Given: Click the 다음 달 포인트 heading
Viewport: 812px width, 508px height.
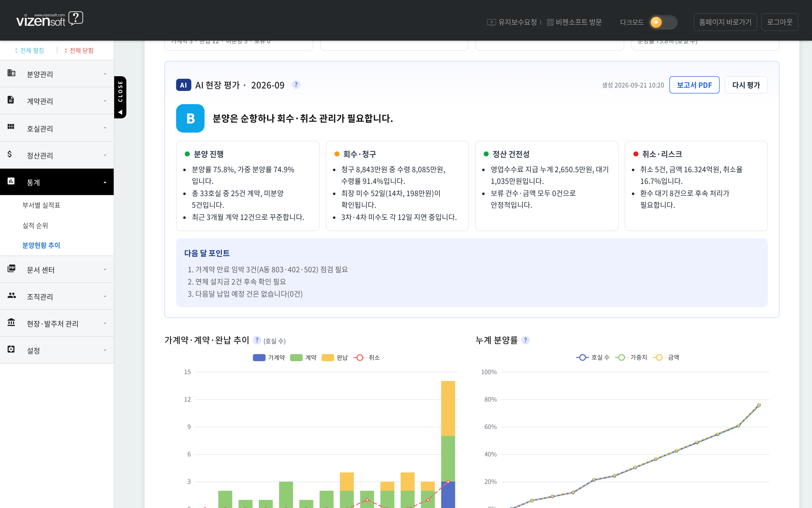Looking at the screenshot, I should 207,253.
